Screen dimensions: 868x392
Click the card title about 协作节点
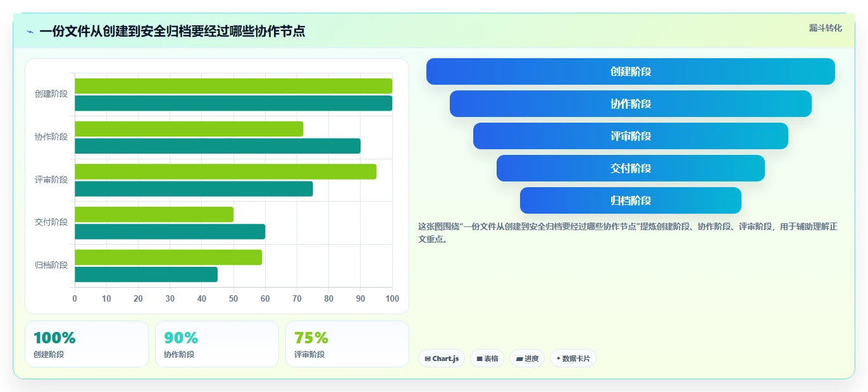172,32
